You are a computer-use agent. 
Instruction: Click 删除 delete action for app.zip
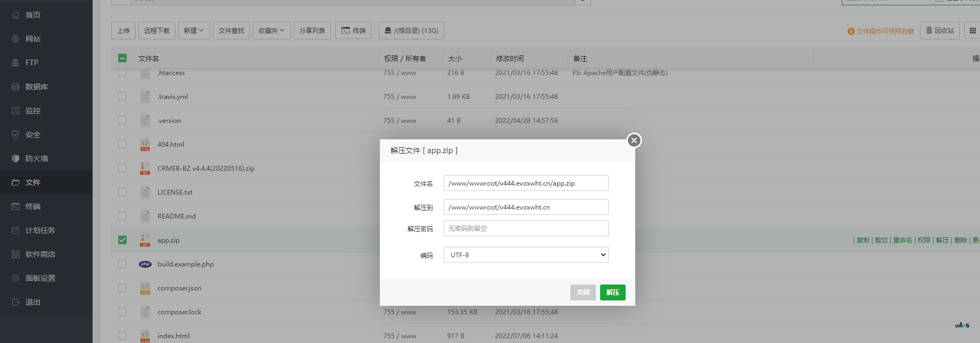tap(961, 240)
